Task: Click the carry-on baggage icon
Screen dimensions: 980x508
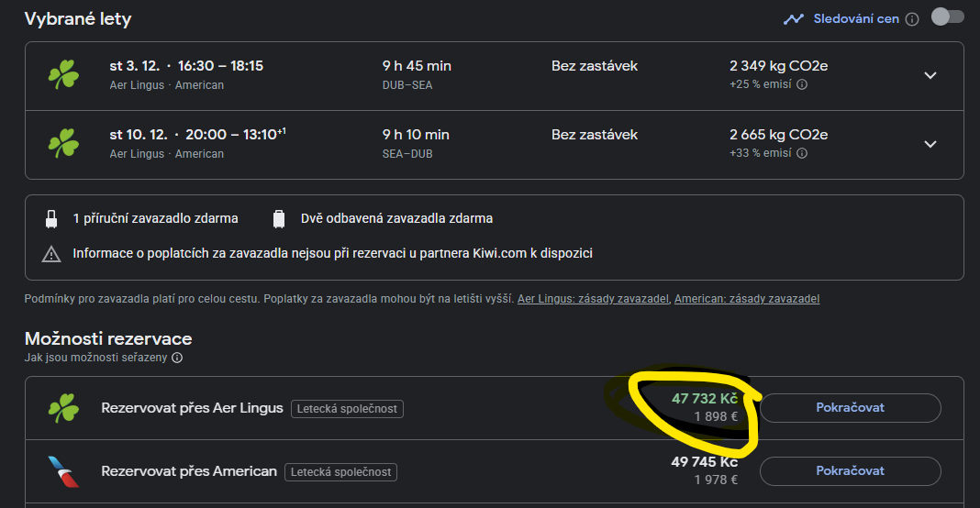Action: tap(51, 219)
